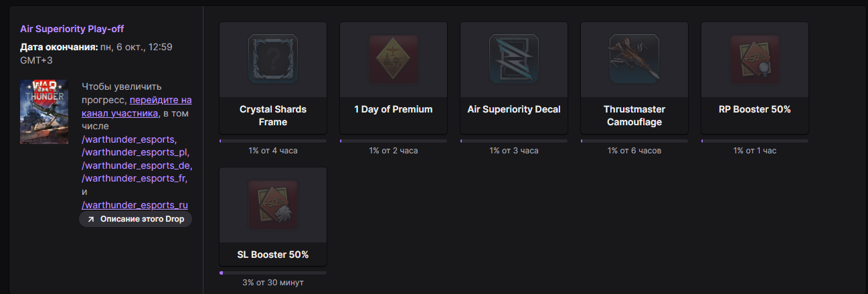The height and width of the screenshot is (294, 868).
Task: Open the /warthunder_esports_ru channel link
Action: click(x=135, y=204)
